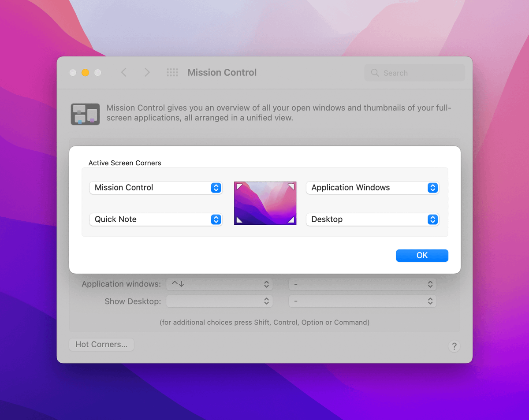Click bottom-right corner marker in preview
The width and height of the screenshot is (529, 420).
tap(291, 219)
